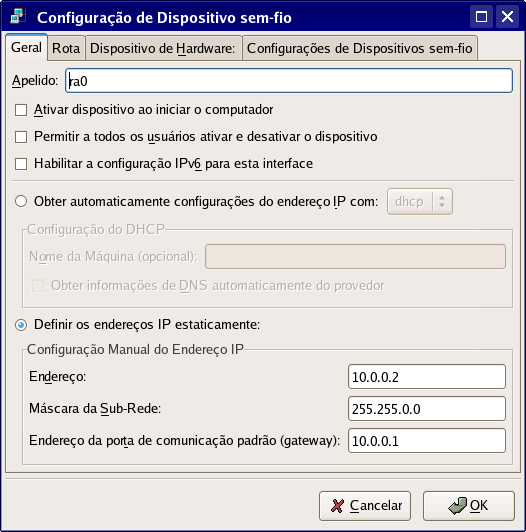This screenshot has height=532, width=526.
Task: Click the Endereço field containing 10.0.0.2
Action: [x=427, y=377]
